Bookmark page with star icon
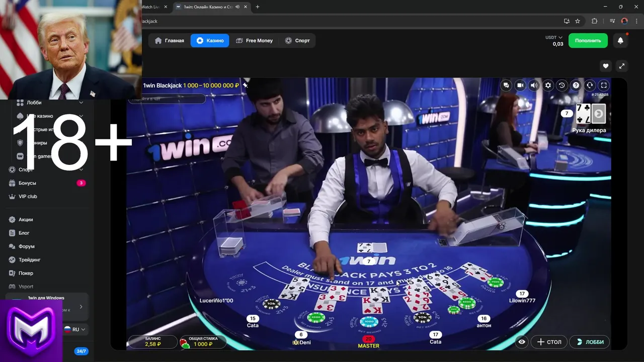Screen dimensions: 644x362 tap(578, 21)
